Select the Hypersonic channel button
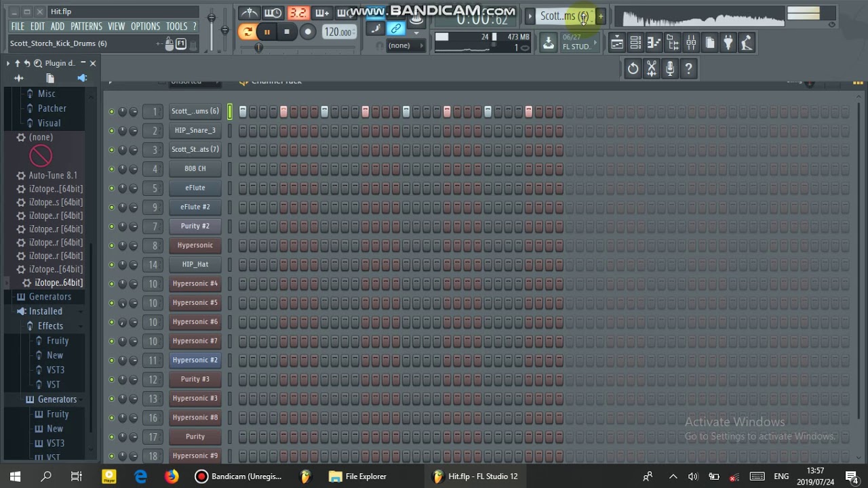The height and width of the screenshot is (488, 868). (x=195, y=245)
